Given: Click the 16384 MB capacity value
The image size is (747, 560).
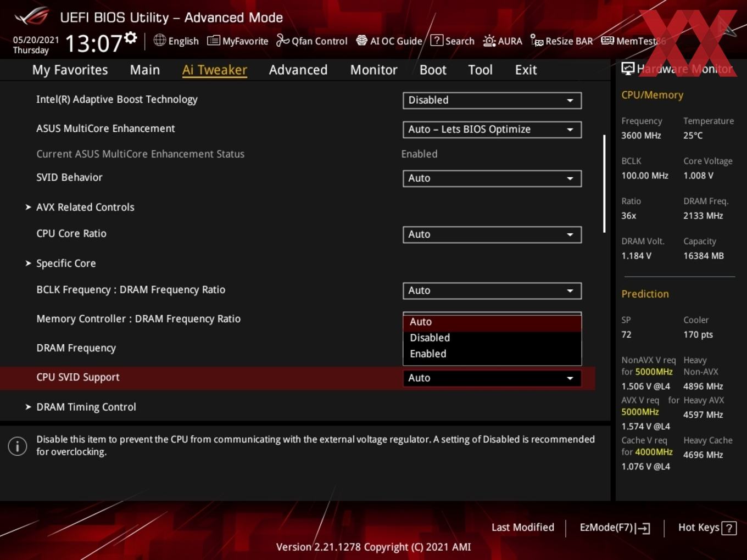Looking at the screenshot, I should coord(703,256).
